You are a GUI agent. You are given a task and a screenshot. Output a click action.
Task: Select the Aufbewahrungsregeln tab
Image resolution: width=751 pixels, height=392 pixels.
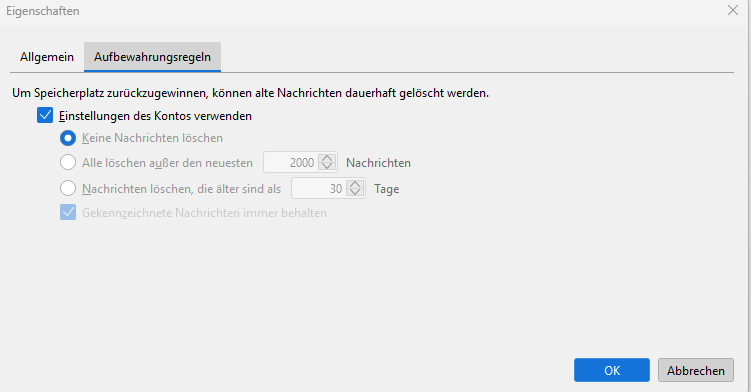coord(152,57)
